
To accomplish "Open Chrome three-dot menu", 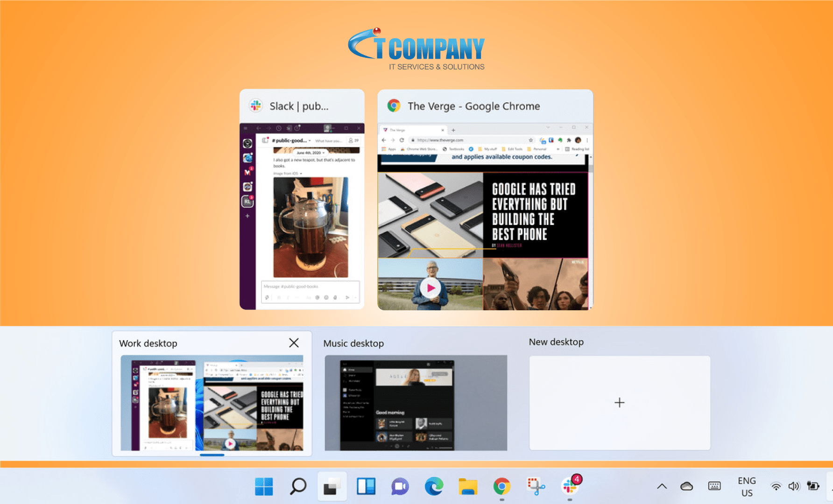I will 587,140.
